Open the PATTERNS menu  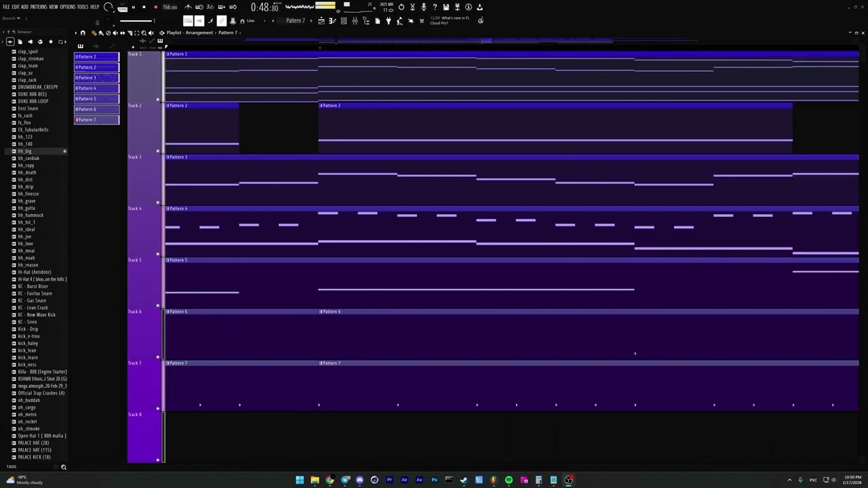pos(39,7)
